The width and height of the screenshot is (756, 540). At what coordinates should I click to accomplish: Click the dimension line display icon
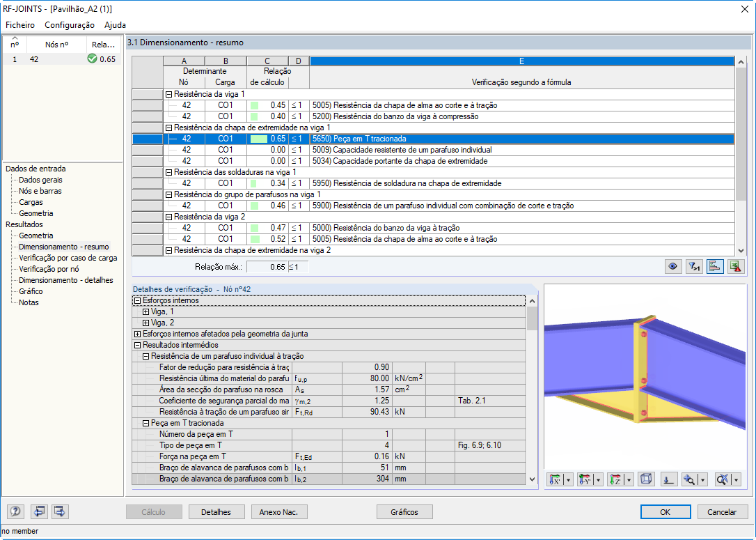click(x=668, y=479)
